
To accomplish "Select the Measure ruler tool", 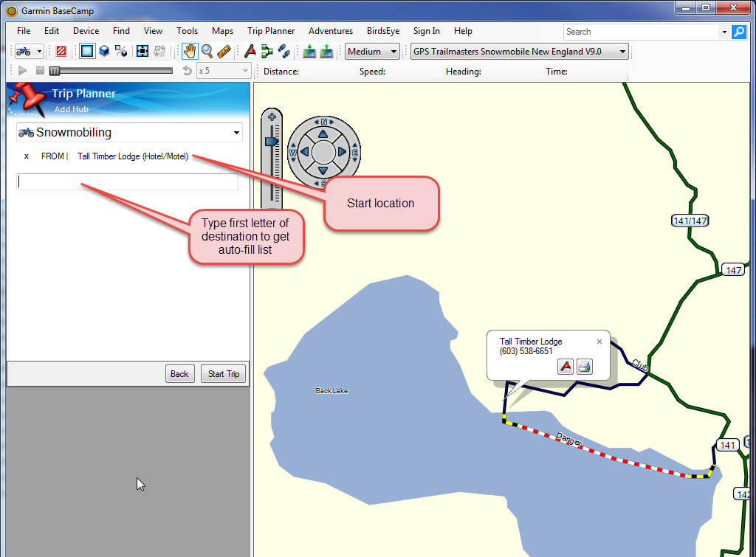I will pyautogui.click(x=224, y=51).
